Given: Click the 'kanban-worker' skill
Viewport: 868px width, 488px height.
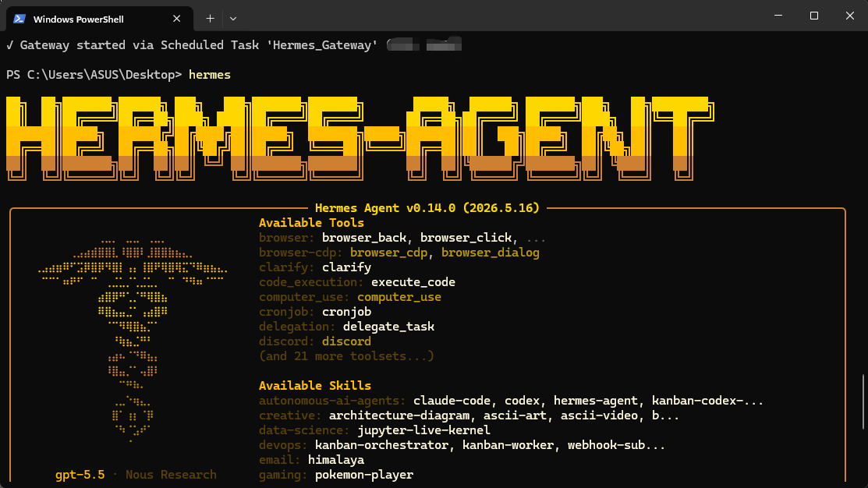Looking at the screenshot, I should pos(508,445).
